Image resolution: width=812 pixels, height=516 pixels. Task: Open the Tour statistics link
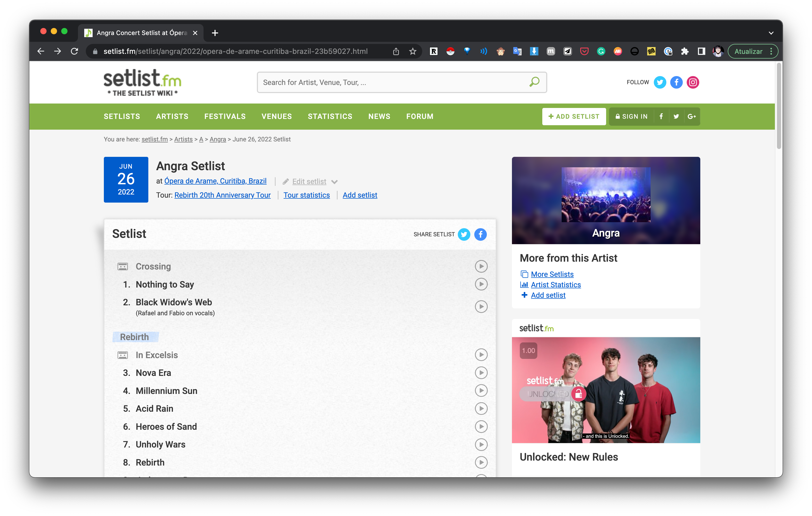307,195
